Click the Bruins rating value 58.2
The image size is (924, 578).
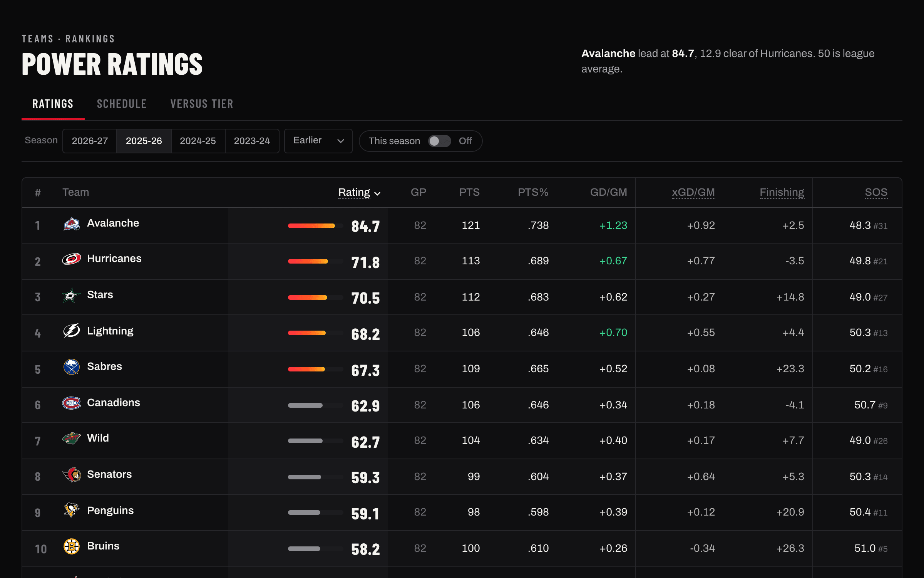(365, 549)
